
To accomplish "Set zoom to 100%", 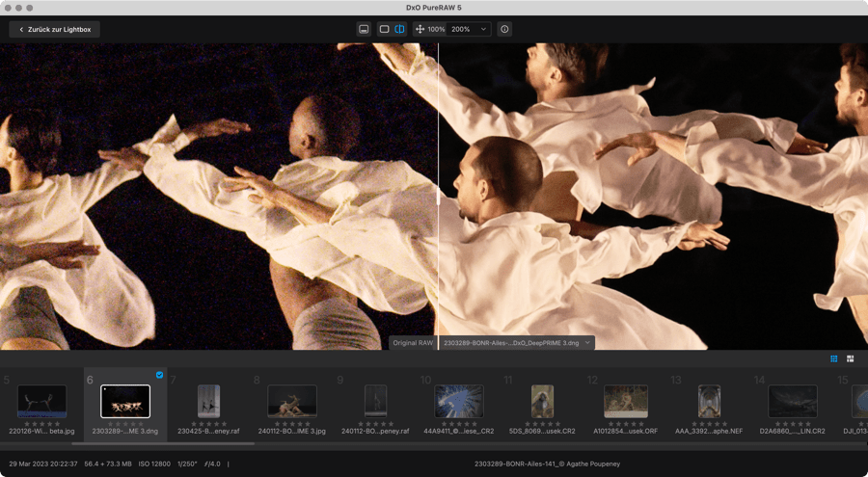I will (x=436, y=29).
